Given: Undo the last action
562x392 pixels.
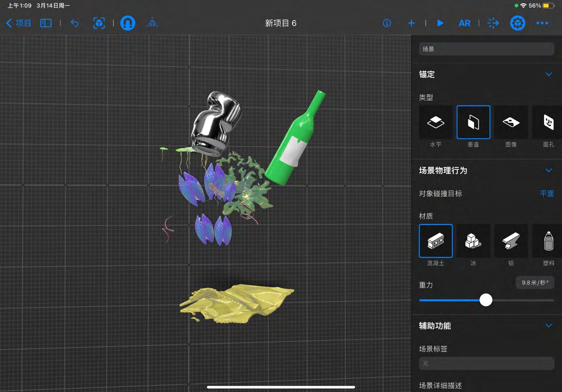Looking at the screenshot, I should [74, 23].
